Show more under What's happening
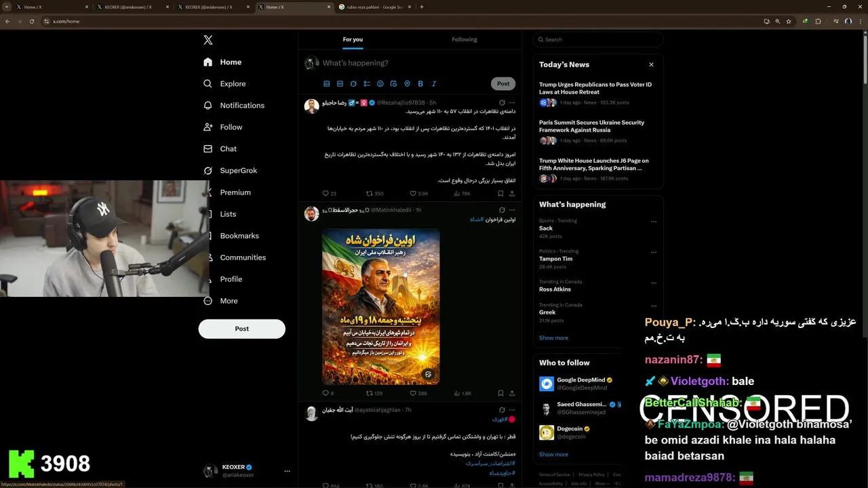Image resolution: width=868 pixels, height=488 pixels. click(553, 338)
